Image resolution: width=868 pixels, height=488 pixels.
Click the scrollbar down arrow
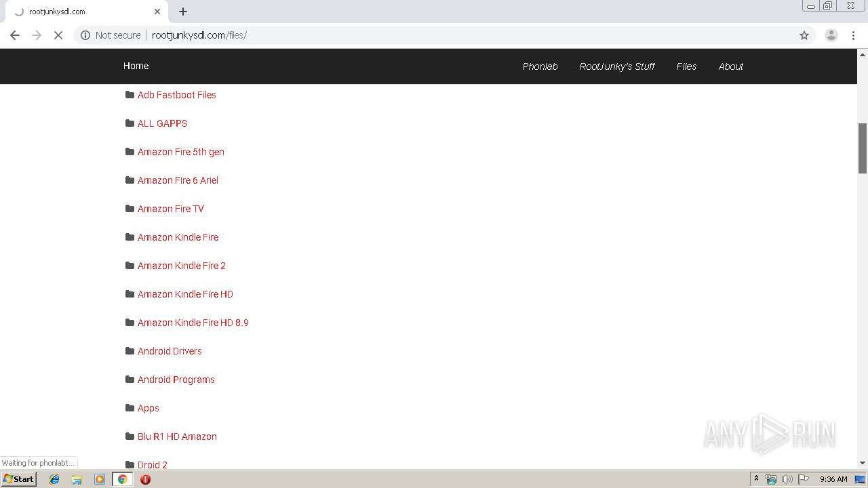tap(863, 463)
